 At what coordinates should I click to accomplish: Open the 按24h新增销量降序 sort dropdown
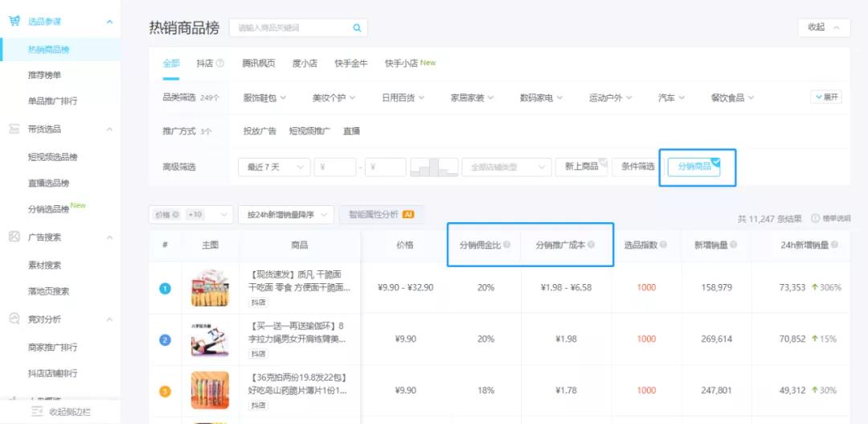point(286,215)
